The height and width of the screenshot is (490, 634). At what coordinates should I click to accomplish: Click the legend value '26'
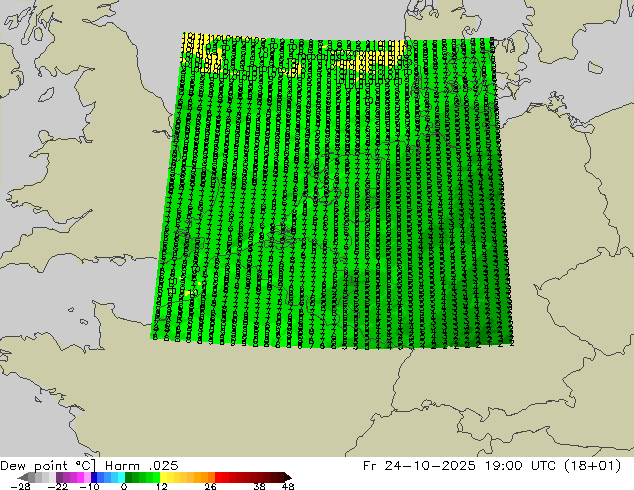(210, 486)
